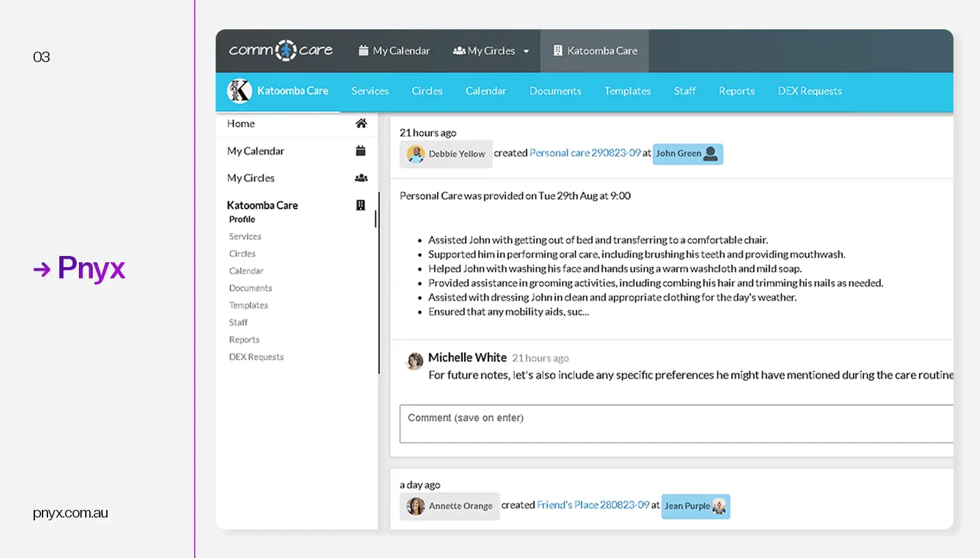Click the people icon beside top My Circles
Image resolution: width=980 pixels, height=558 pixels.
(x=459, y=51)
